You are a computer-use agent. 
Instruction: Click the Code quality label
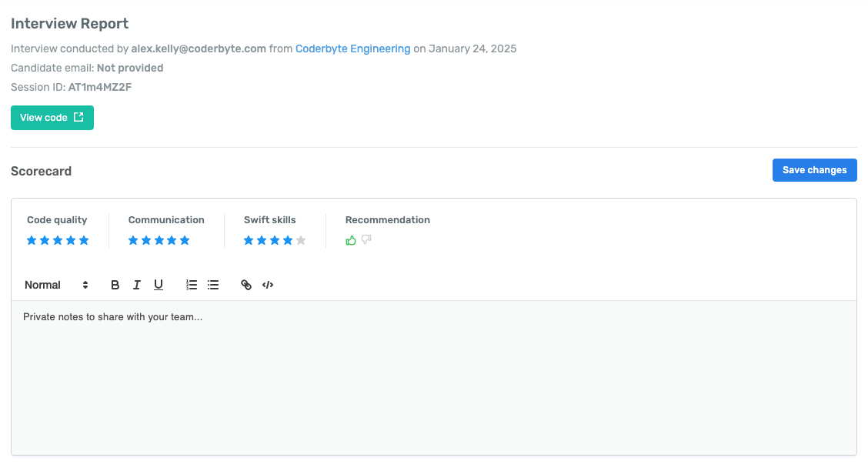tap(57, 220)
